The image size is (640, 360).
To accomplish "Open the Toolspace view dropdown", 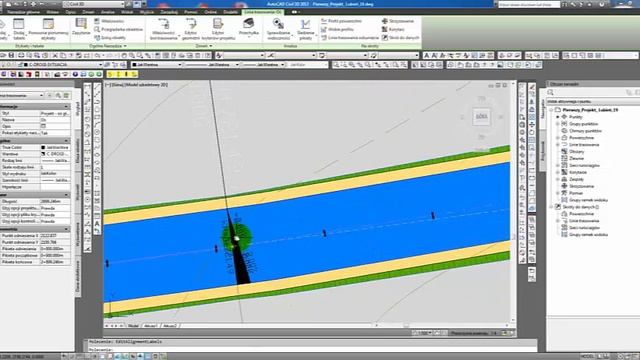I will (593, 101).
